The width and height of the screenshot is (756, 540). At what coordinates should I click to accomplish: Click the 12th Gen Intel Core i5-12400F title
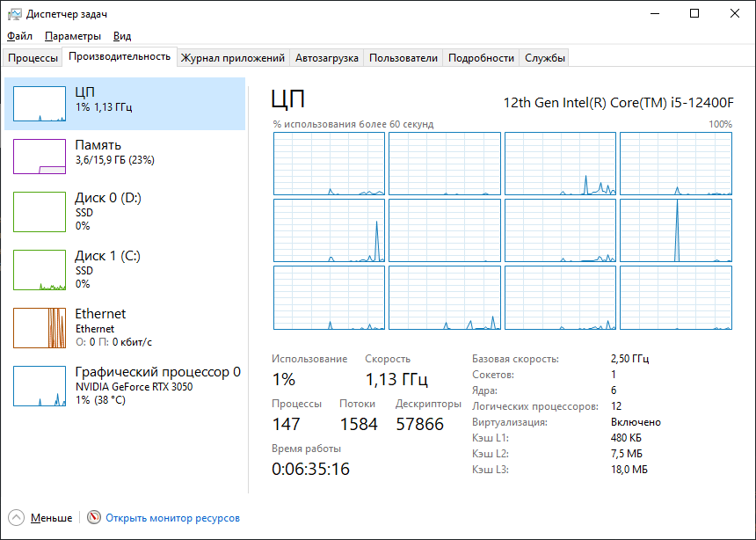[619, 102]
